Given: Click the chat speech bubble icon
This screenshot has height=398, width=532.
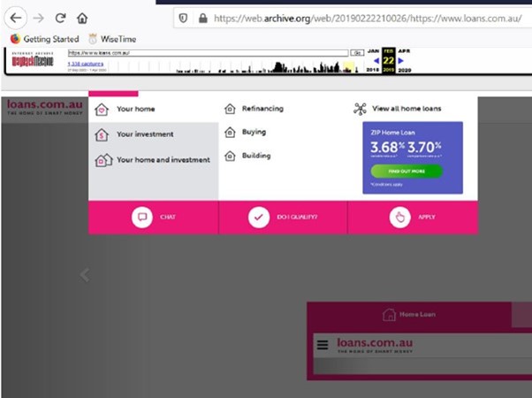Looking at the screenshot, I should point(142,217).
